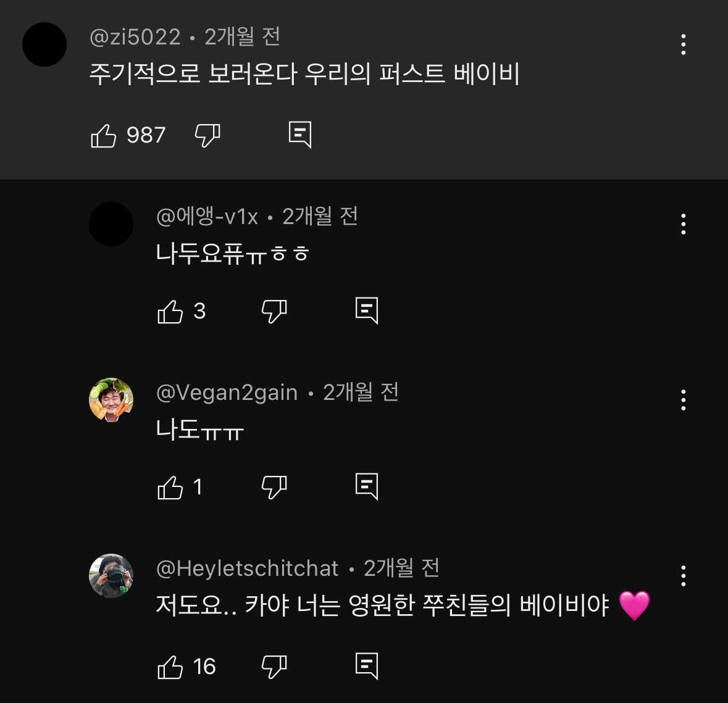Image resolution: width=728 pixels, height=703 pixels.
Task: Like the reply by @에앵-v1x
Action: [170, 312]
